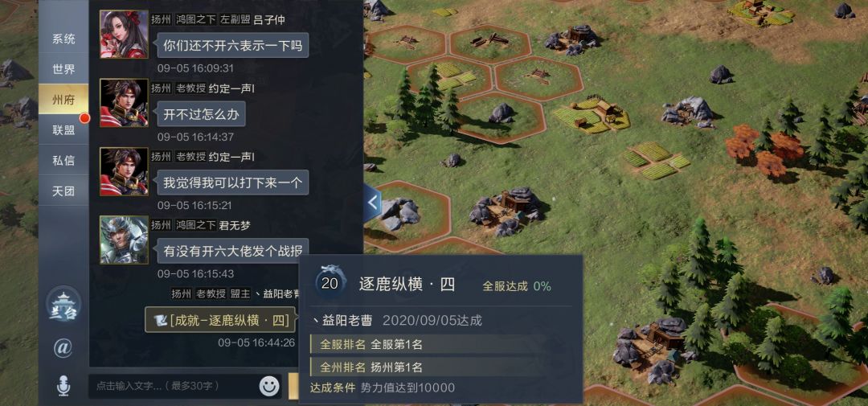Click the chat text input field
The height and width of the screenshot is (406, 868).
pos(174,386)
